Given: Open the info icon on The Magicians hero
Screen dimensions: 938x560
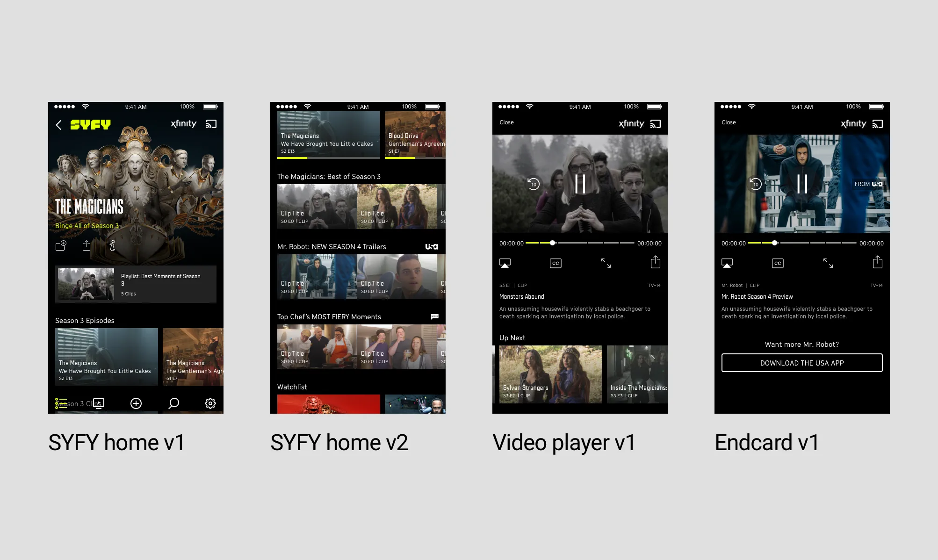Looking at the screenshot, I should [x=112, y=245].
